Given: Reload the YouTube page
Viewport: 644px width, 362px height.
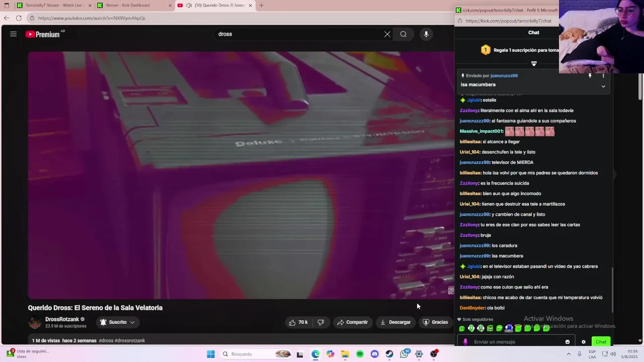Looking at the screenshot, I should point(19,18).
